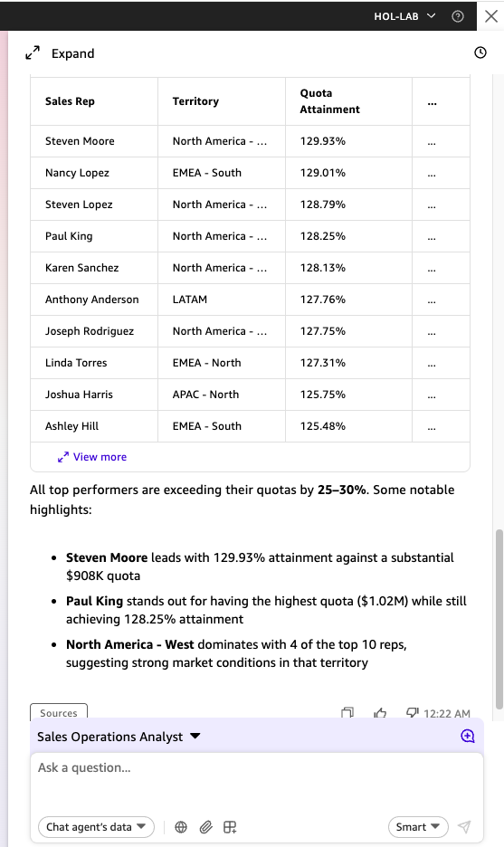The image size is (504, 847).
Task: Click the Expand panel arrows icon
Action: tap(33, 52)
